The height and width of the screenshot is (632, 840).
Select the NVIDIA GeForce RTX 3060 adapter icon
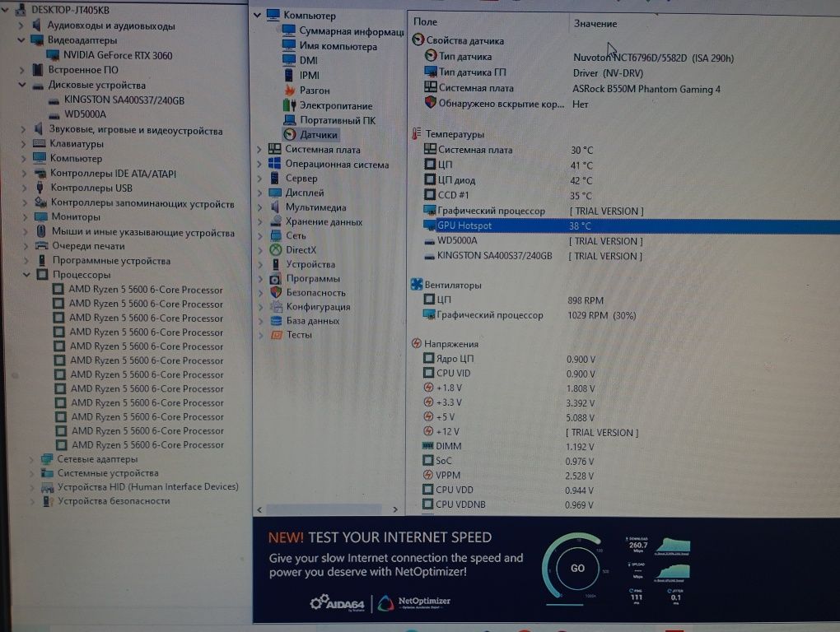coord(53,55)
